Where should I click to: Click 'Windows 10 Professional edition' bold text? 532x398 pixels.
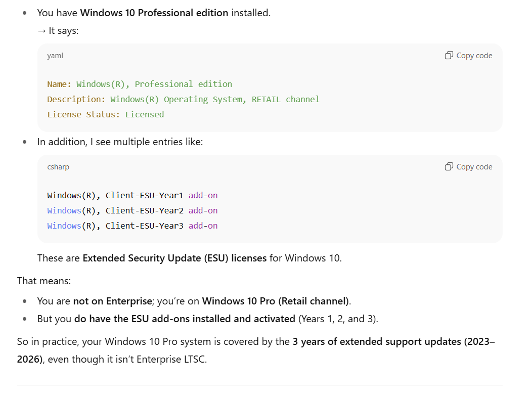coord(154,13)
